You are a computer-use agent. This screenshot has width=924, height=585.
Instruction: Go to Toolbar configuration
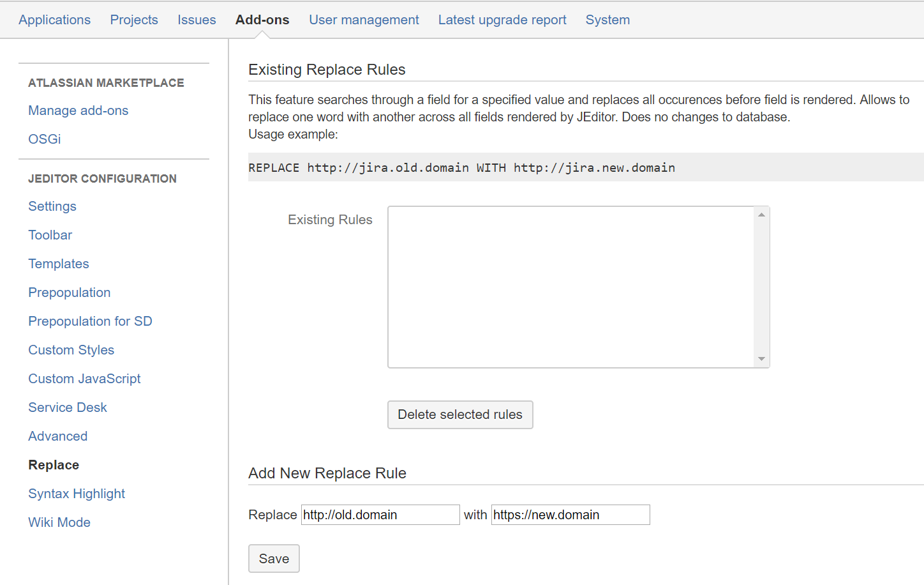point(50,235)
